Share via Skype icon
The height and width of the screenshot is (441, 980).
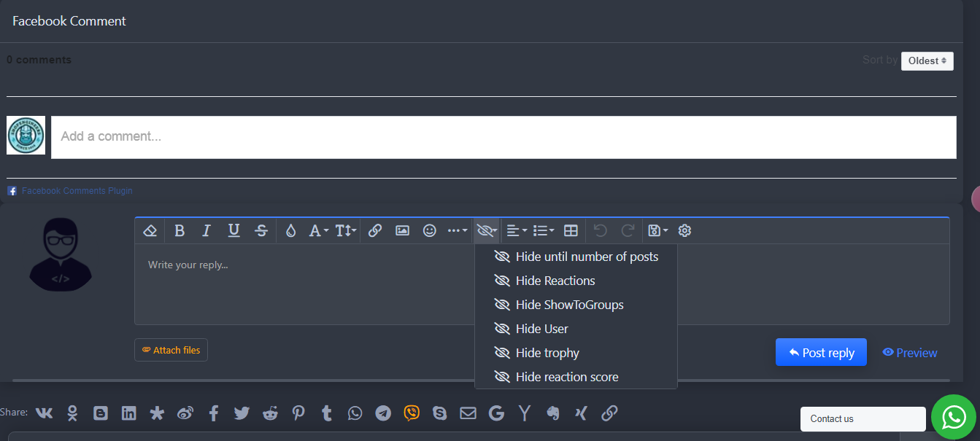tap(439, 413)
